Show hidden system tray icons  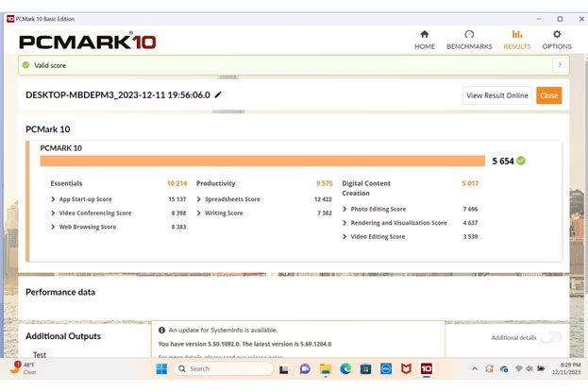[x=475, y=368]
